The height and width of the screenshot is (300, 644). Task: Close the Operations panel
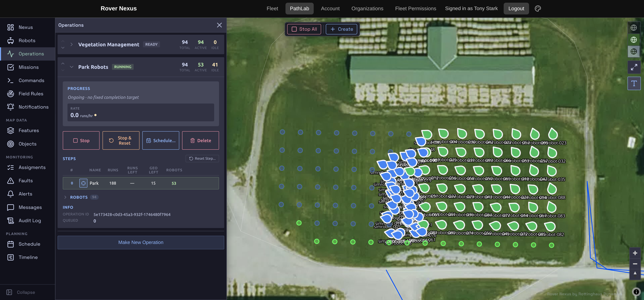click(x=219, y=25)
